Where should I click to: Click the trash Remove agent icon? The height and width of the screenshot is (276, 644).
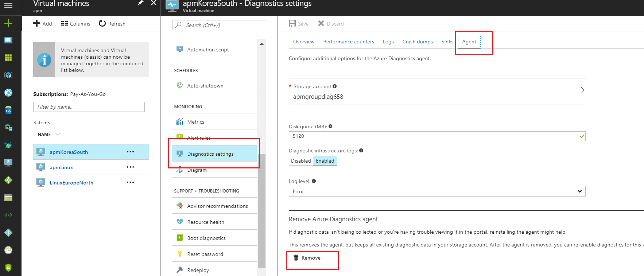(296, 258)
